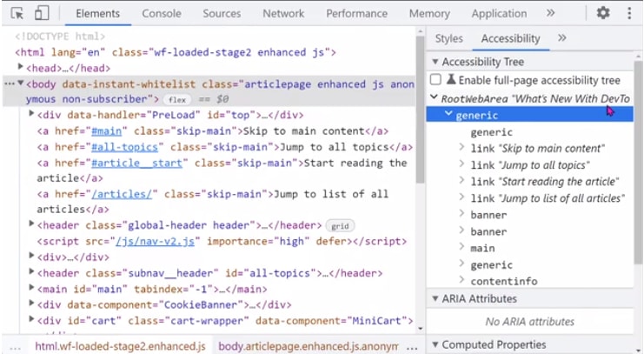The height and width of the screenshot is (354, 644).
Task: Expand the empty div node
Action: point(31,256)
